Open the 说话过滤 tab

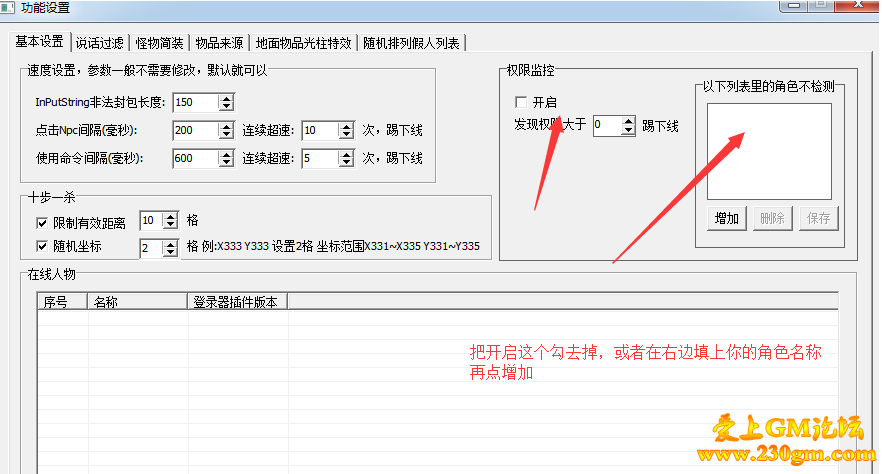[100, 43]
